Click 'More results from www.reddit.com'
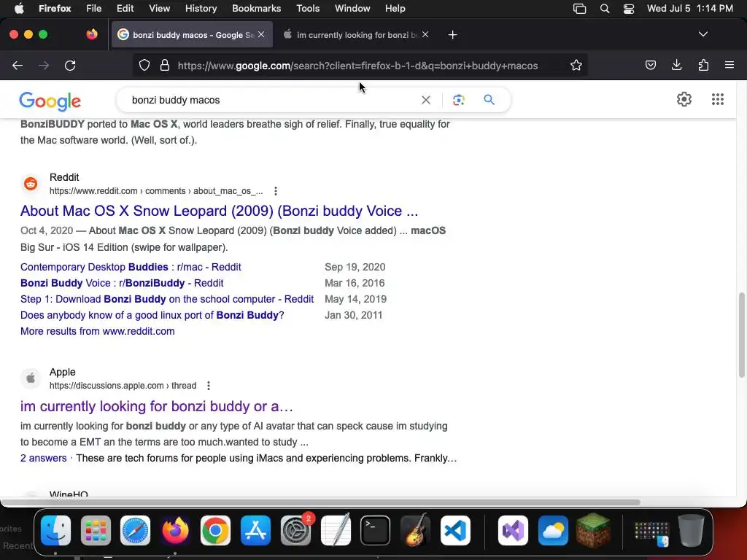 pyautogui.click(x=97, y=332)
